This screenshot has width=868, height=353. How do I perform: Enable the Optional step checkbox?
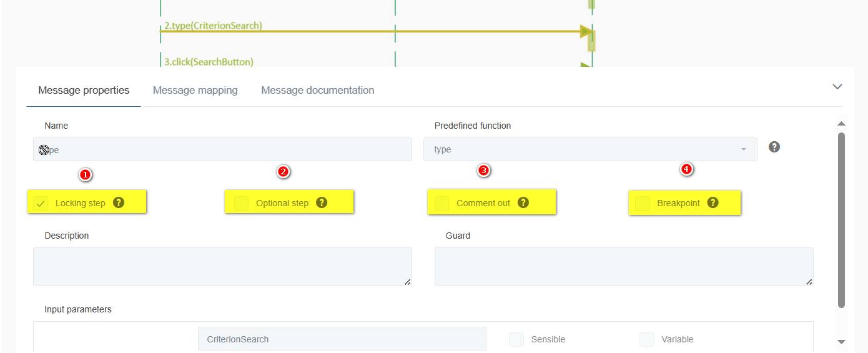coord(241,203)
